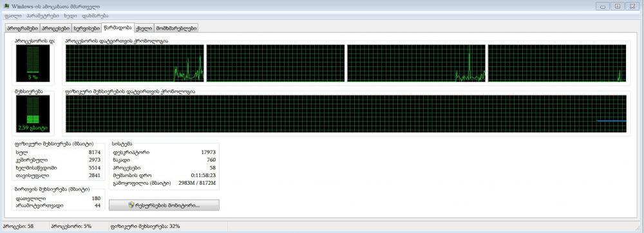Click the დესკრიპტორი label

(x=131, y=153)
